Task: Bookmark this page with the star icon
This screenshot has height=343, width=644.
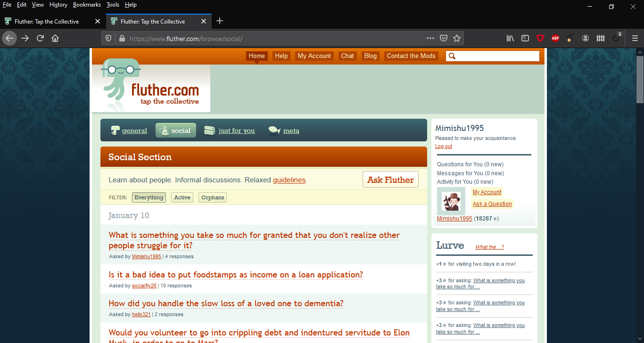Action: [x=457, y=38]
